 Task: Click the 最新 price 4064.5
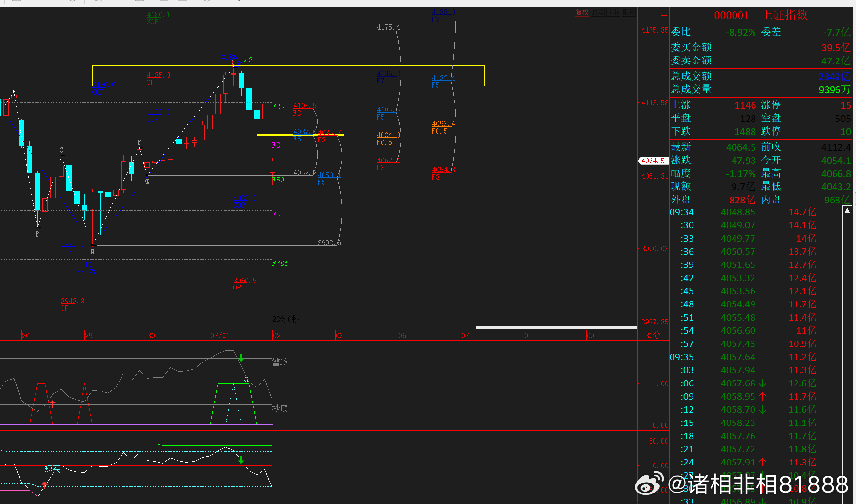[741, 147]
